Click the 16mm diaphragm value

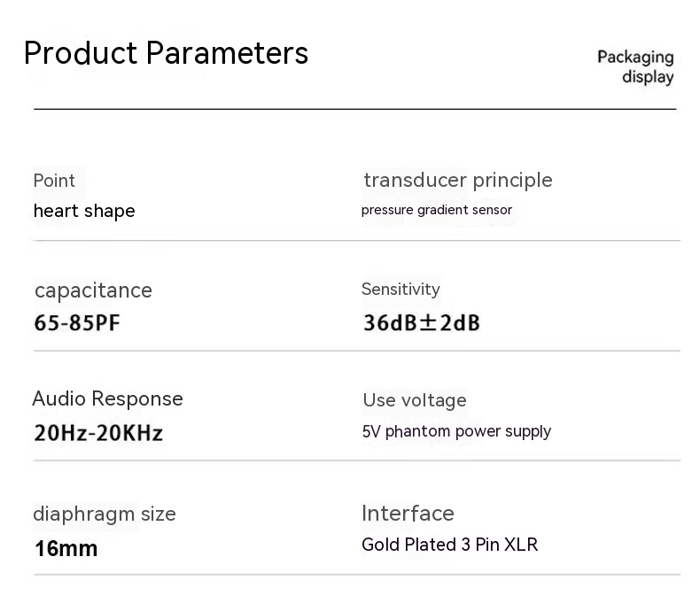(x=66, y=548)
